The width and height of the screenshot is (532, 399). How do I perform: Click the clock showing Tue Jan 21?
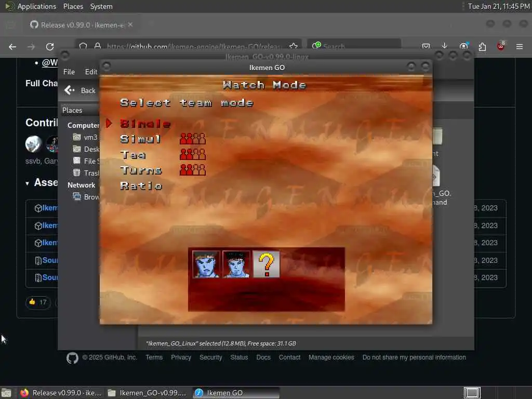pyautogui.click(x=499, y=6)
